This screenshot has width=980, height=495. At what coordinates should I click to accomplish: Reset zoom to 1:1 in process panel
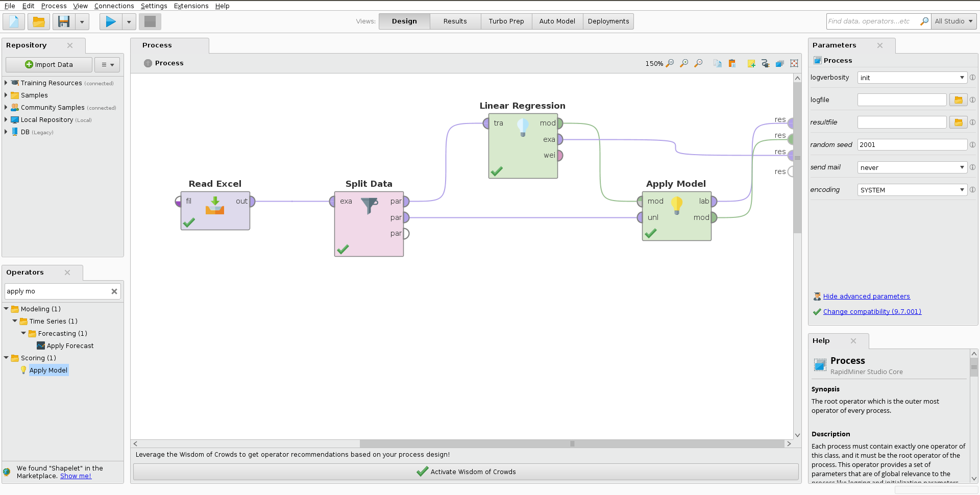pyautogui.click(x=670, y=63)
